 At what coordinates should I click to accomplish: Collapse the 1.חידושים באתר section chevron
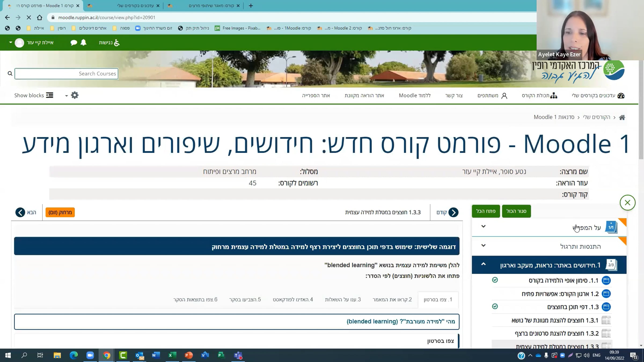(x=483, y=264)
